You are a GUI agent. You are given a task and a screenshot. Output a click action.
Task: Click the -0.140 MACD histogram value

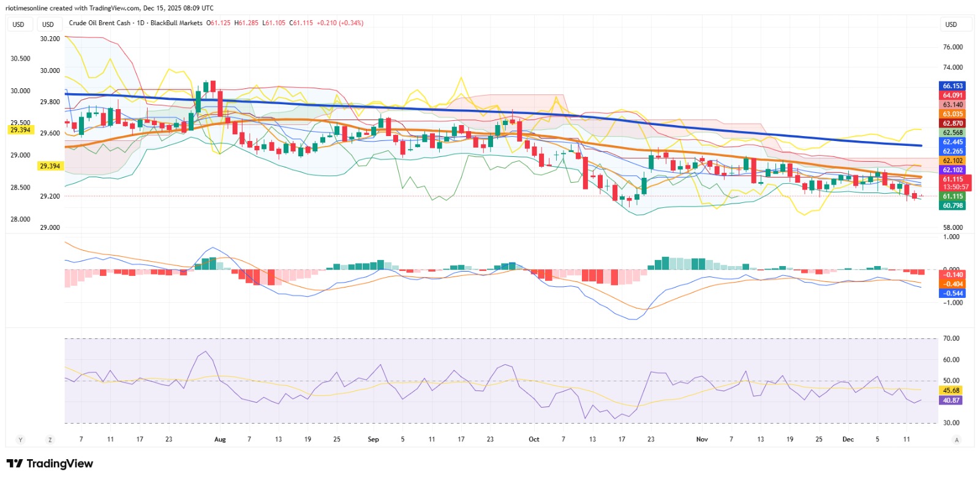[x=952, y=275]
